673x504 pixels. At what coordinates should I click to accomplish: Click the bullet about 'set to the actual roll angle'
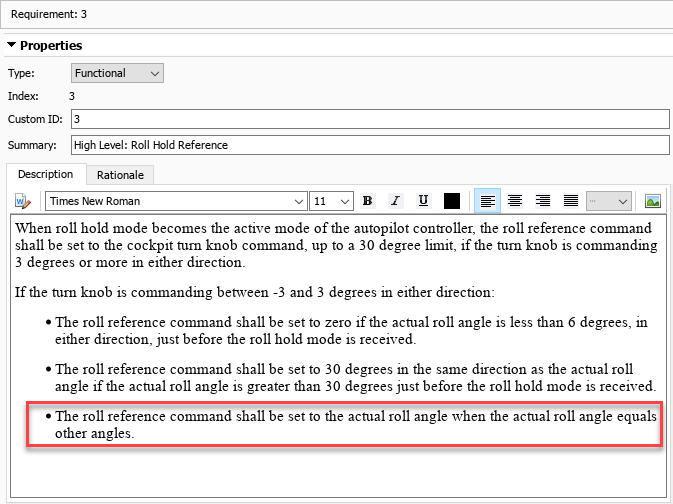(351, 425)
